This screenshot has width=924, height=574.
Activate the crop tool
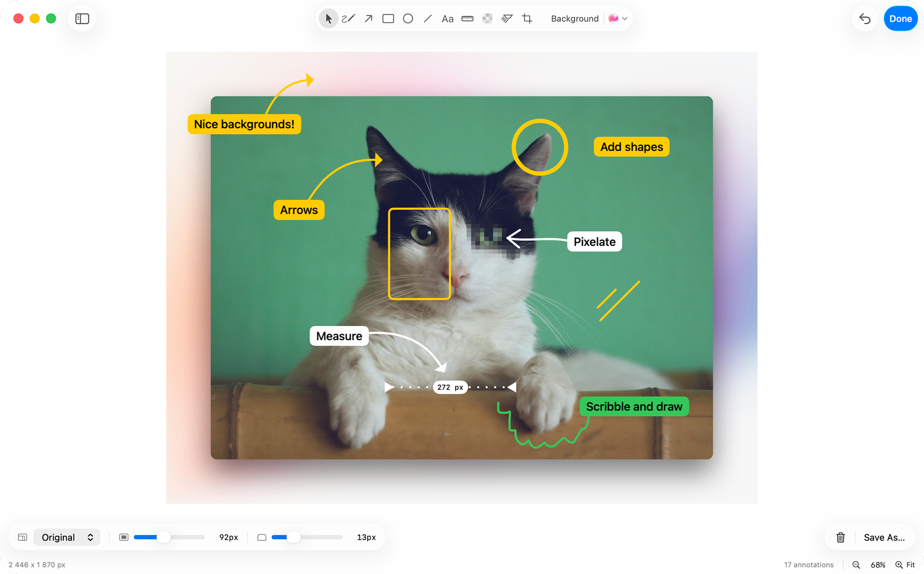point(527,19)
